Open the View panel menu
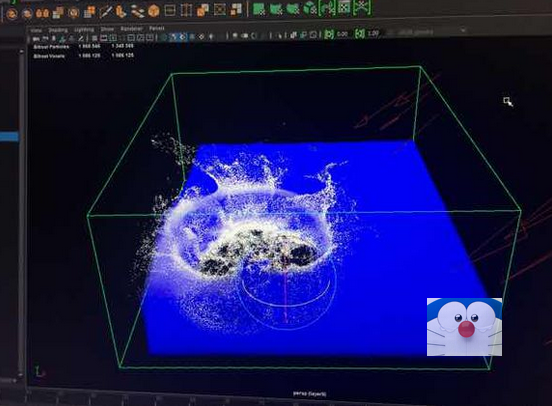Viewport: 552px width, 406px height. coord(36,31)
